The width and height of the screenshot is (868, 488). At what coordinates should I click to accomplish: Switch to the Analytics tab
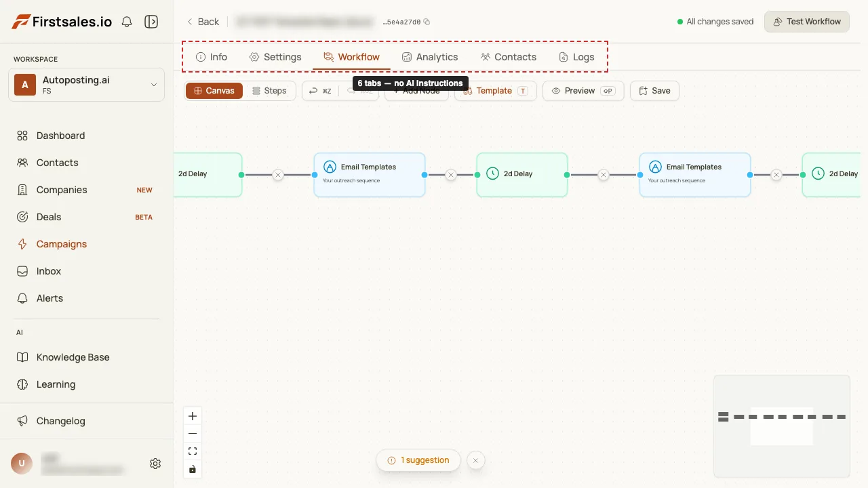tap(429, 57)
